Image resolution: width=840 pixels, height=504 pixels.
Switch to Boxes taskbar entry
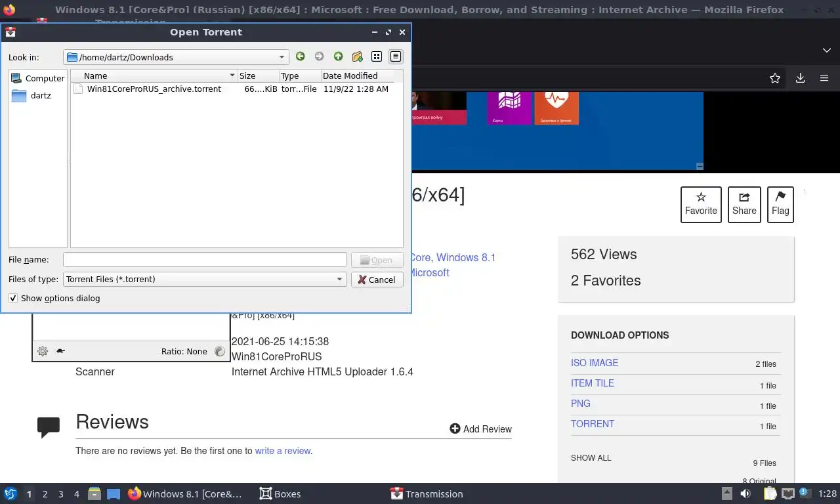[x=280, y=493]
